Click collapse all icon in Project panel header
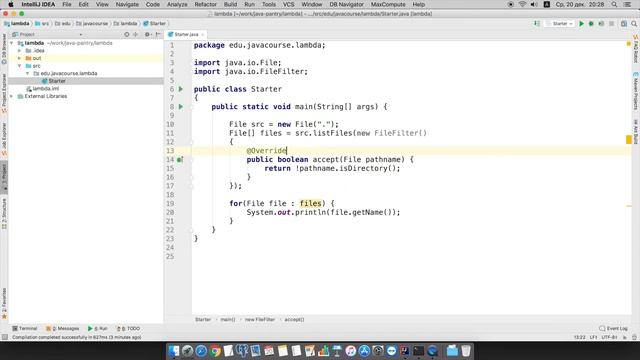The height and width of the screenshot is (360, 640). tap(136, 35)
